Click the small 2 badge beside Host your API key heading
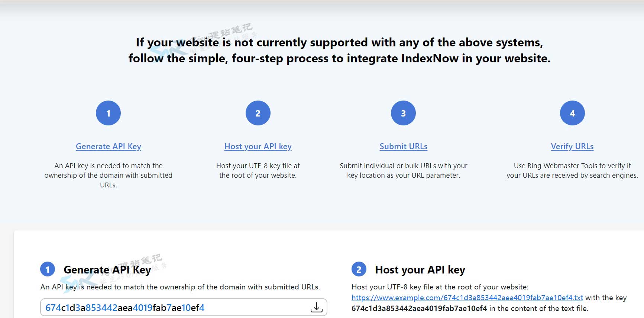 [x=359, y=269]
